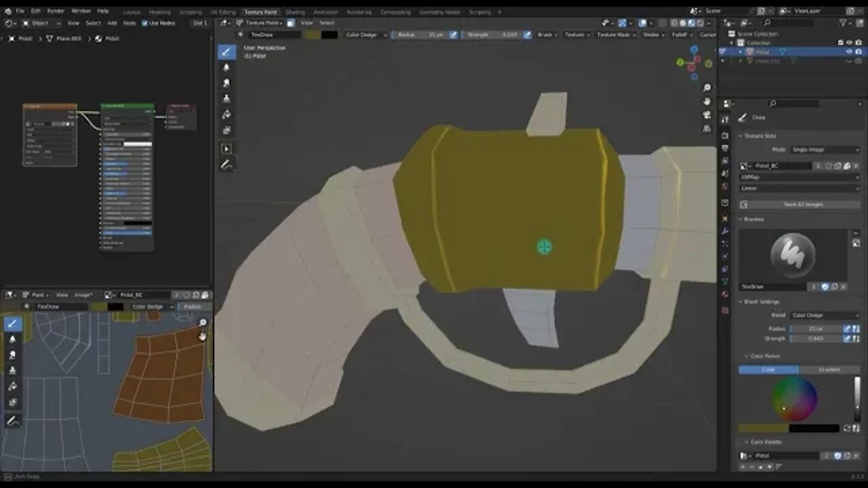Click the image editor zoom magnifier gizmo
The width and height of the screenshot is (868, 488).
click(202, 323)
